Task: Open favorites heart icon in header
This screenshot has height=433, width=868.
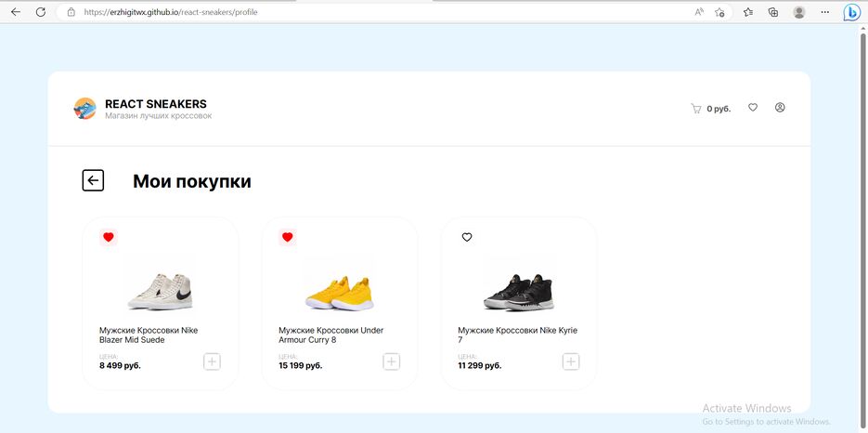Action: [753, 108]
